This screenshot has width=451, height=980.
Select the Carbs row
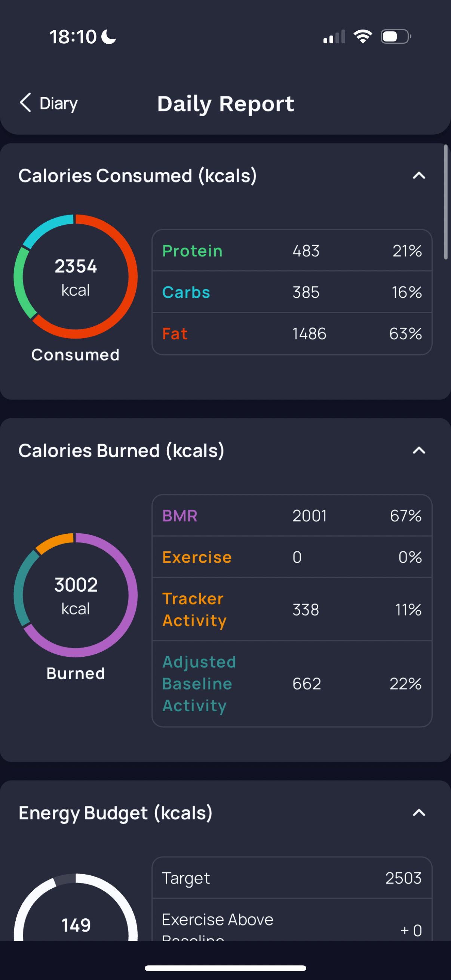tap(292, 292)
